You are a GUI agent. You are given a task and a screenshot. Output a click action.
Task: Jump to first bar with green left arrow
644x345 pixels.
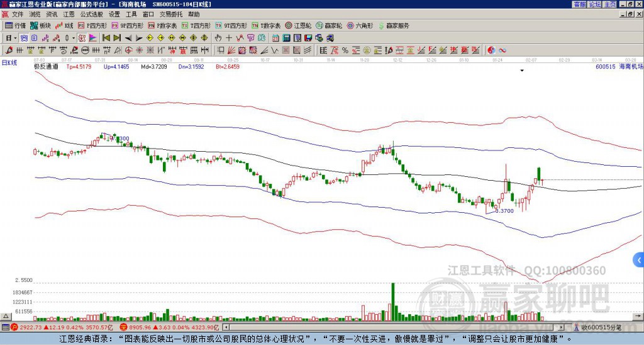point(106,38)
